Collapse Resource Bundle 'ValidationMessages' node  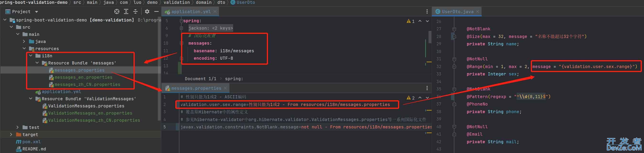point(31,99)
